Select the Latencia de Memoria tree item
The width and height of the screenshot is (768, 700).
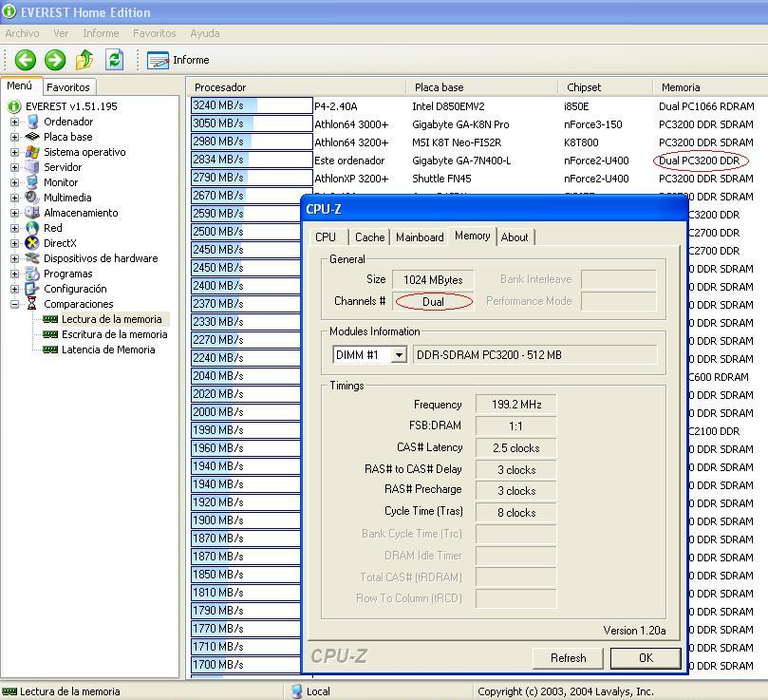coord(108,350)
